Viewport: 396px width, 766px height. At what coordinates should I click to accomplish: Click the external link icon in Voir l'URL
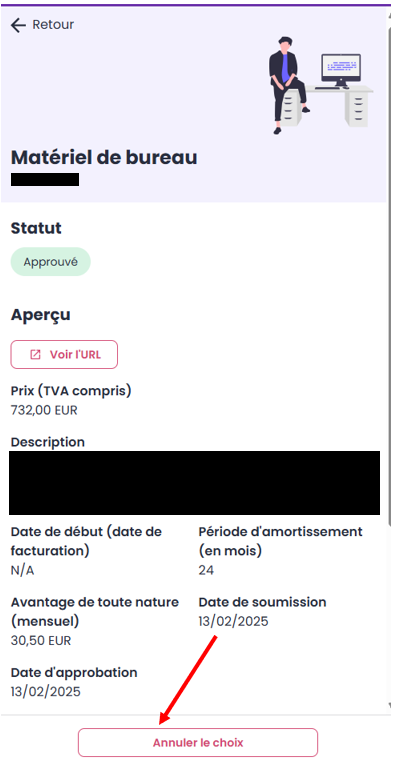tap(36, 355)
